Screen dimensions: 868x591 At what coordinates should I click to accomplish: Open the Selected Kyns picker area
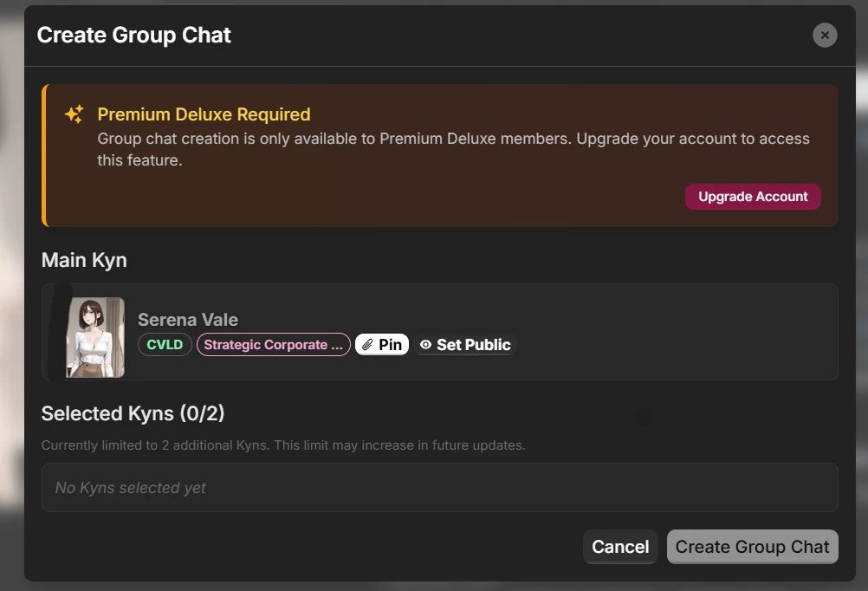439,487
